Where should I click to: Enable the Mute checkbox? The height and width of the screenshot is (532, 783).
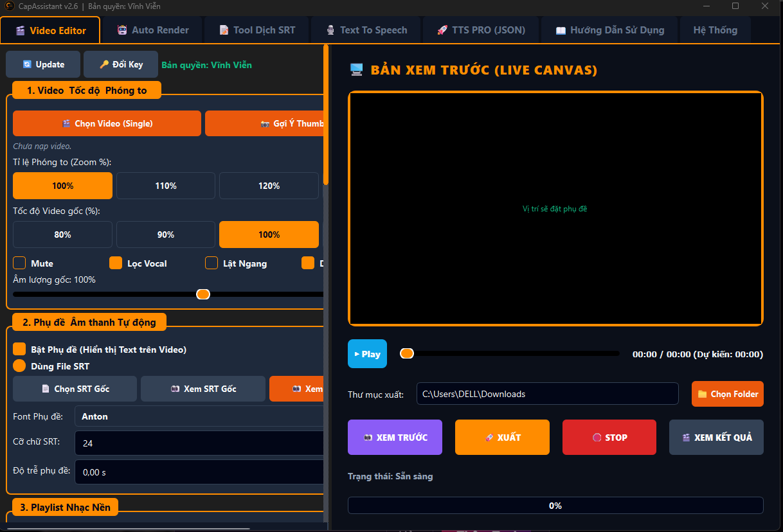point(19,263)
